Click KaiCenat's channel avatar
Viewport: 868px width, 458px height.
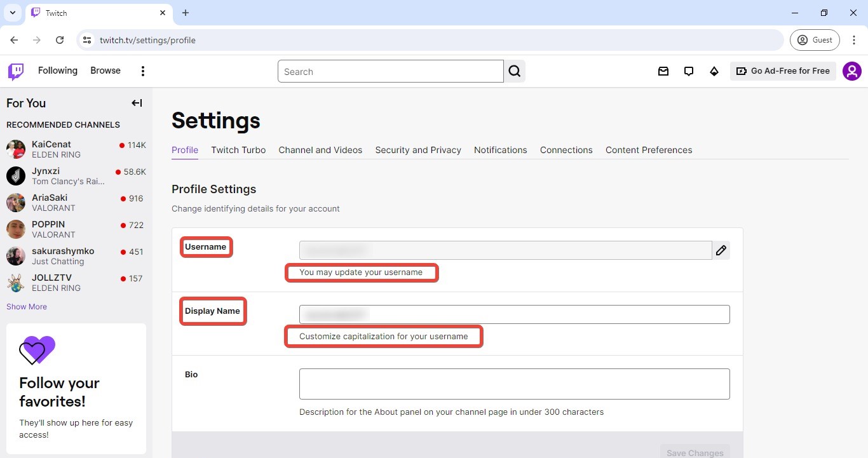(x=15, y=149)
